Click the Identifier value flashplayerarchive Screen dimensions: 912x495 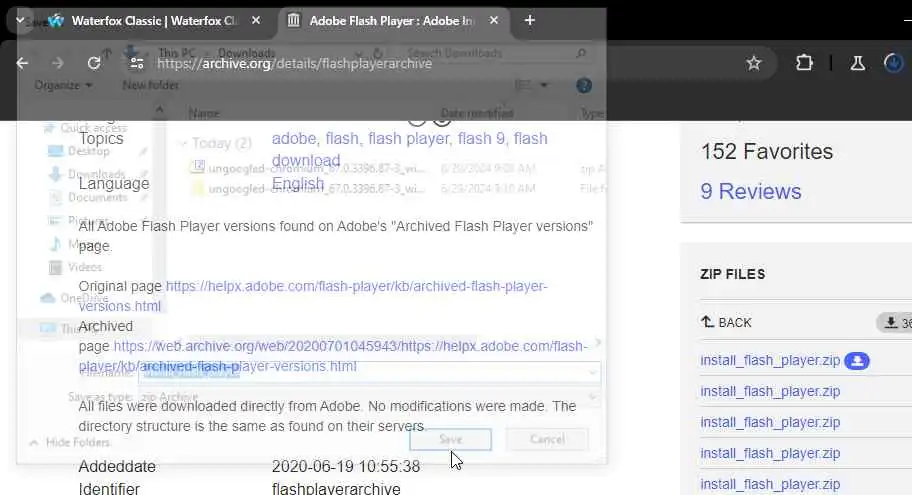[x=336, y=489]
